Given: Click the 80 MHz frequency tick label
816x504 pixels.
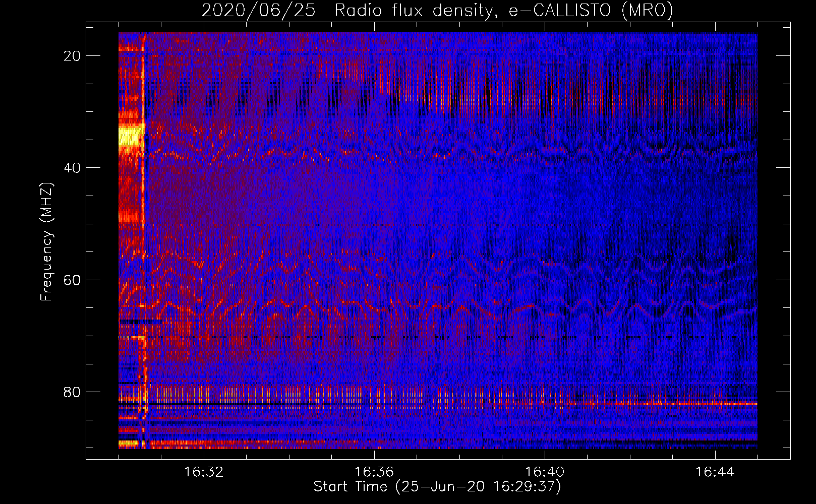Looking at the screenshot, I should tap(72, 392).
